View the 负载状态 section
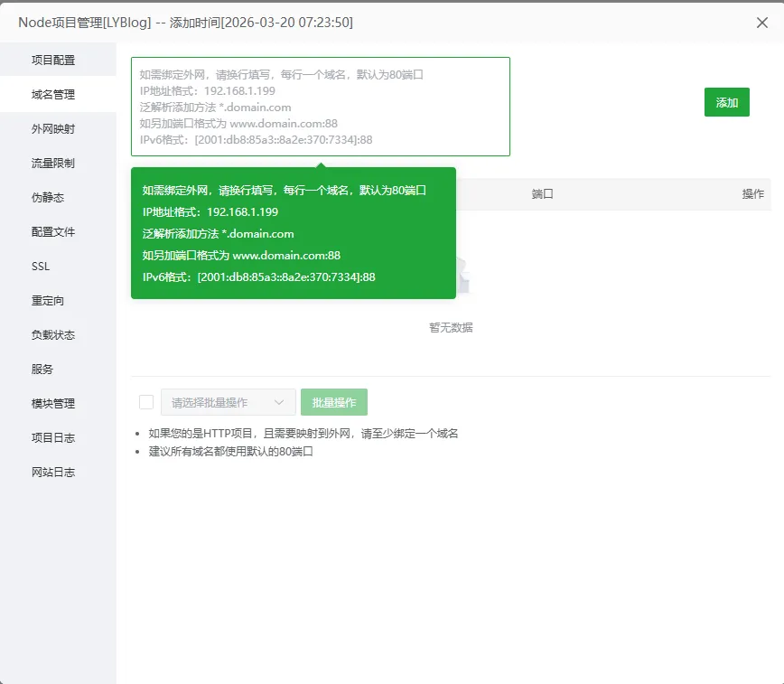The image size is (784, 684). [x=53, y=335]
